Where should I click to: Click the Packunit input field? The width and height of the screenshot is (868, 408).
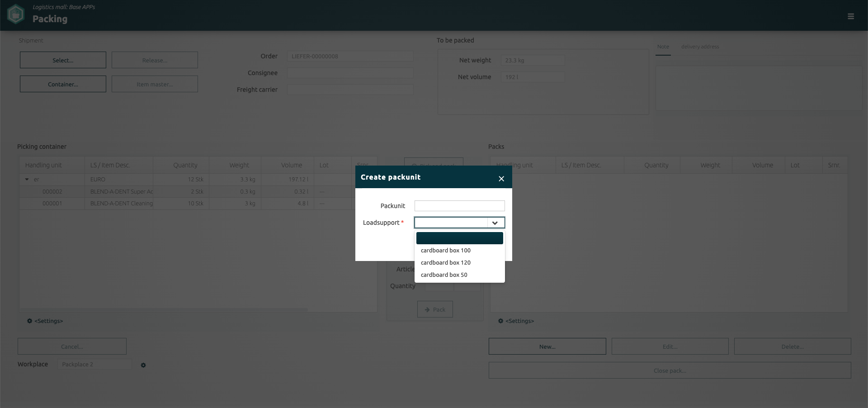[459, 206]
